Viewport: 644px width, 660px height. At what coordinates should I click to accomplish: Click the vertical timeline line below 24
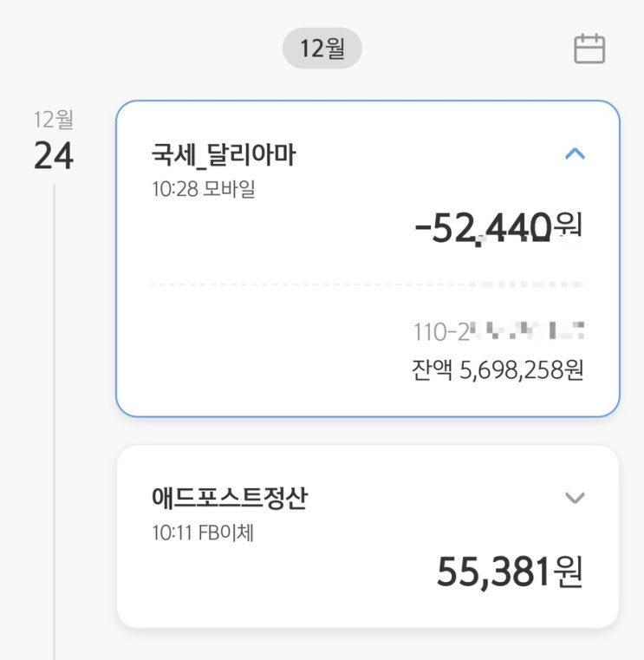pyautogui.click(x=55, y=416)
